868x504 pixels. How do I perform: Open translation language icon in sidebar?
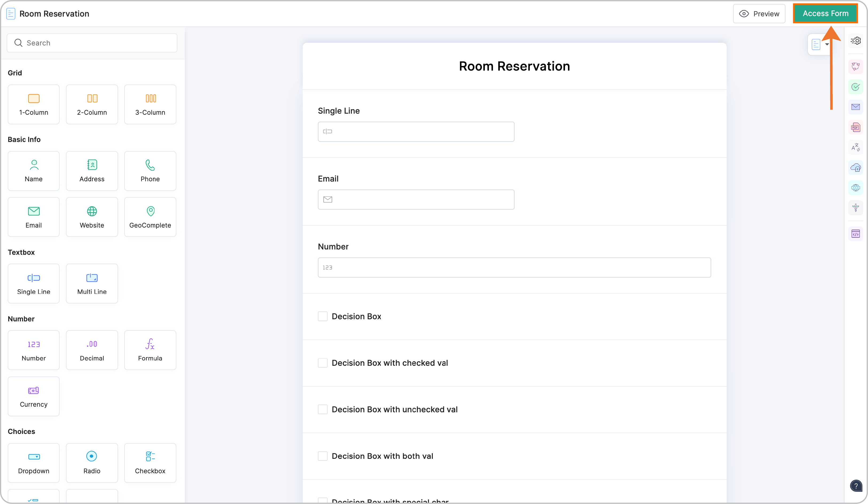(x=856, y=148)
